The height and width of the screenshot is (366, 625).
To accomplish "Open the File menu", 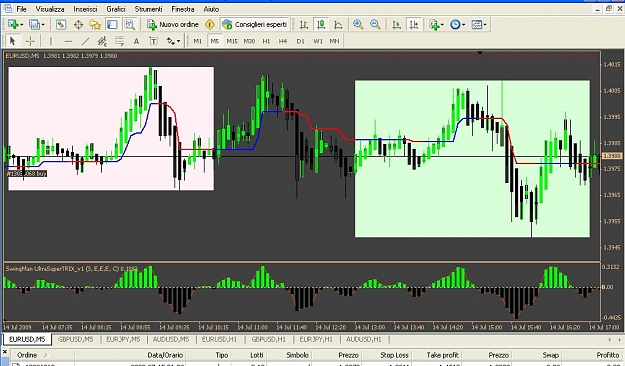I will point(21,9).
